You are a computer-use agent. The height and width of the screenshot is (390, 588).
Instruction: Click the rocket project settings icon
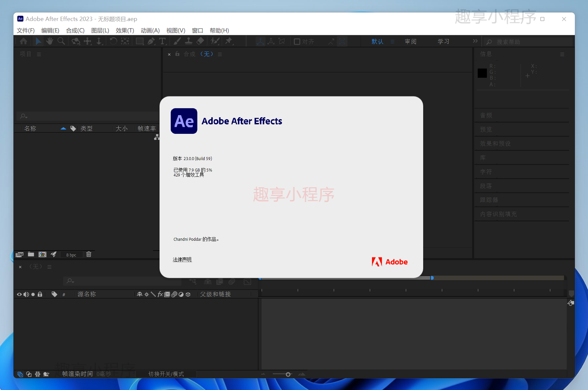tap(54, 254)
